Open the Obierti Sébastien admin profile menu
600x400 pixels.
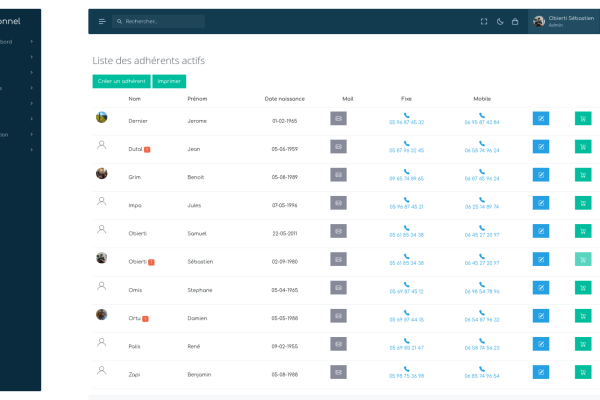tap(562, 21)
